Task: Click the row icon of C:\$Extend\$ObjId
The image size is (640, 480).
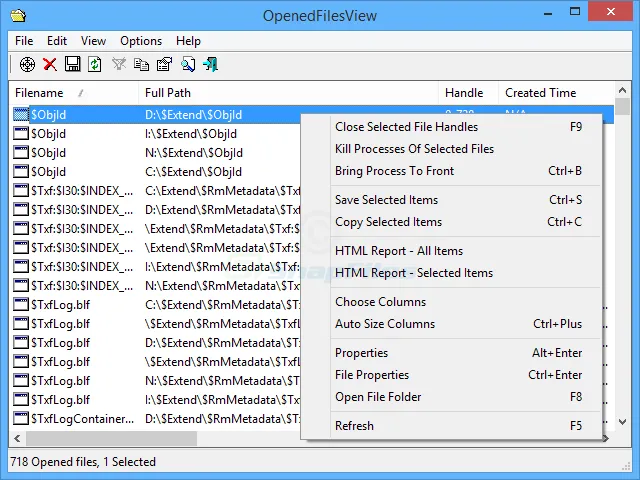Action: (21, 171)
